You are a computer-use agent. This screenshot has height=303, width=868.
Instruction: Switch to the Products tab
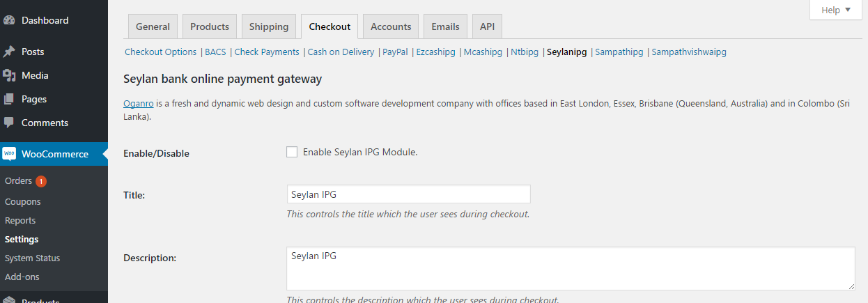click(x=210, y=26)
